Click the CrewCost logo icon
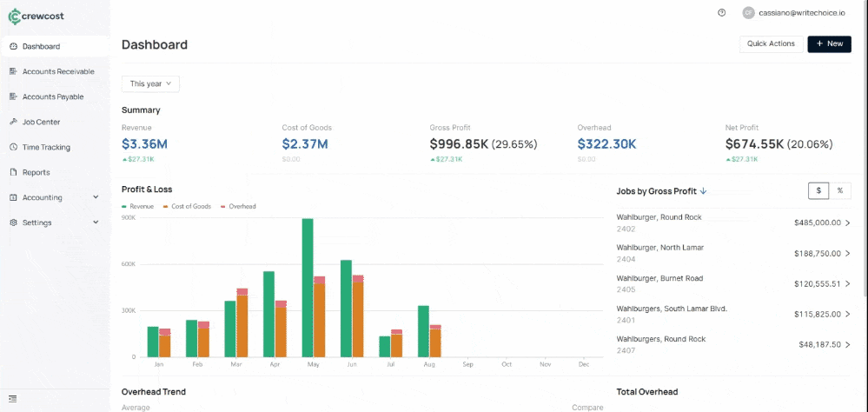Image resolution: width=868 pixels, height=412 pixels. pyautogui.click(x=14, y=16)
